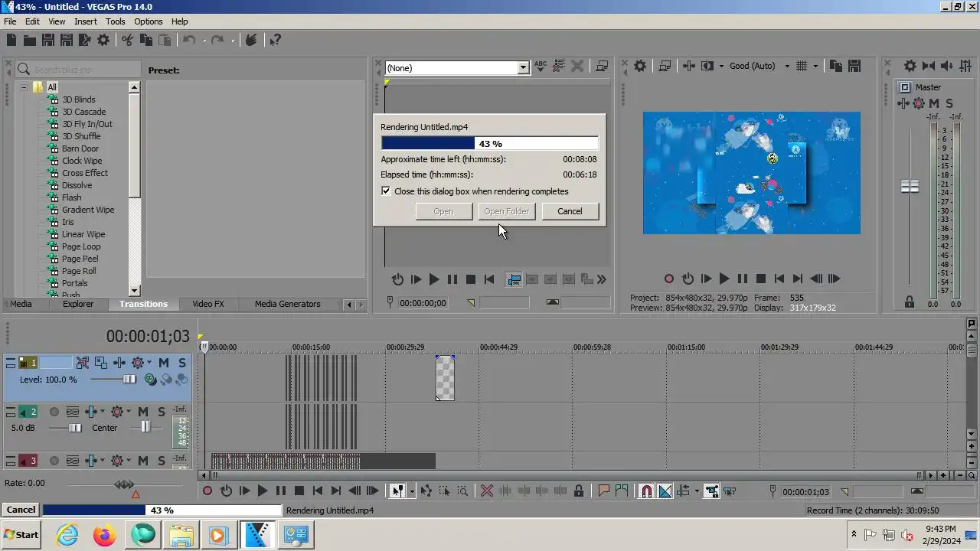Click the lock fader channels icon

click(x=910, y=302)
